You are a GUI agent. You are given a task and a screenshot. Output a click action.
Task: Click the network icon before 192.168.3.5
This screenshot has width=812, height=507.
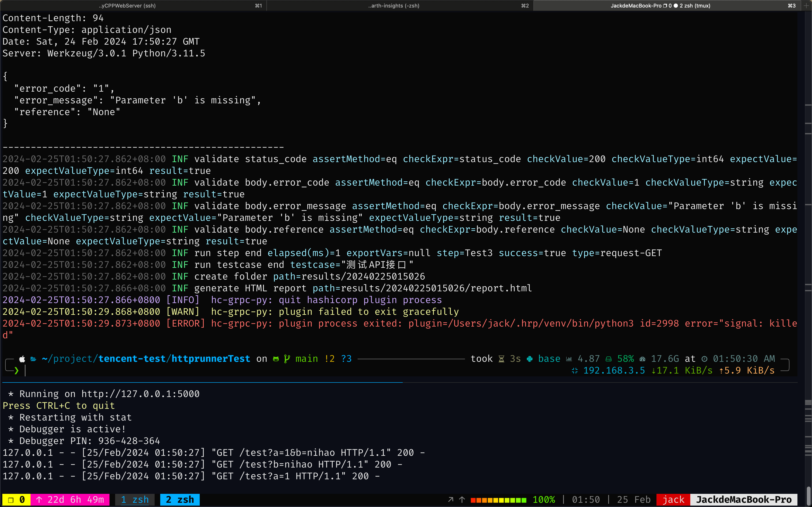[x=575, y=370]
